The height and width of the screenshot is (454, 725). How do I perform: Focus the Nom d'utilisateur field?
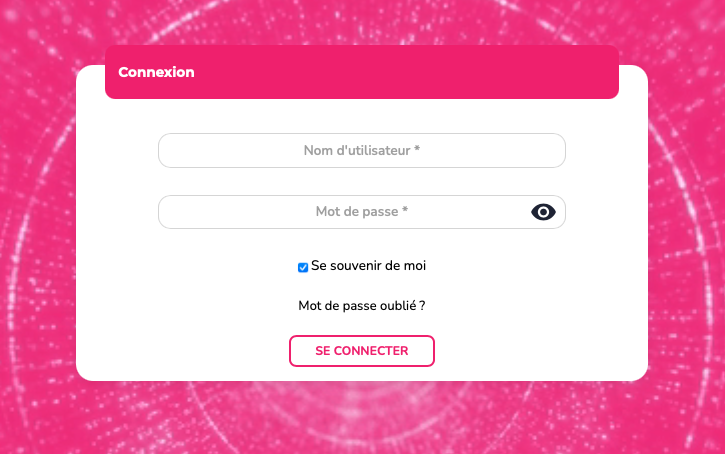coord(362,151)
